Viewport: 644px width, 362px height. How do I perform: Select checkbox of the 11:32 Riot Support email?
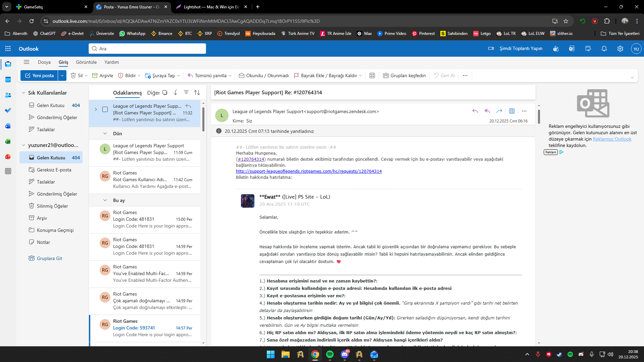click(x=105, y=109)
